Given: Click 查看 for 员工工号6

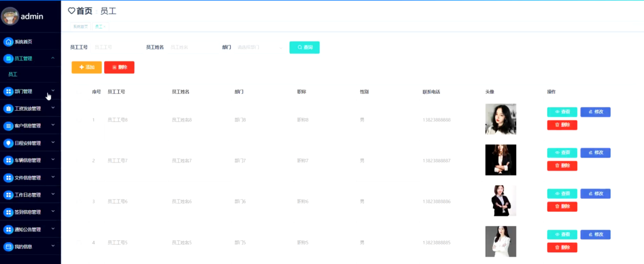Looking at the screenshot, I should tap(562, 193).
